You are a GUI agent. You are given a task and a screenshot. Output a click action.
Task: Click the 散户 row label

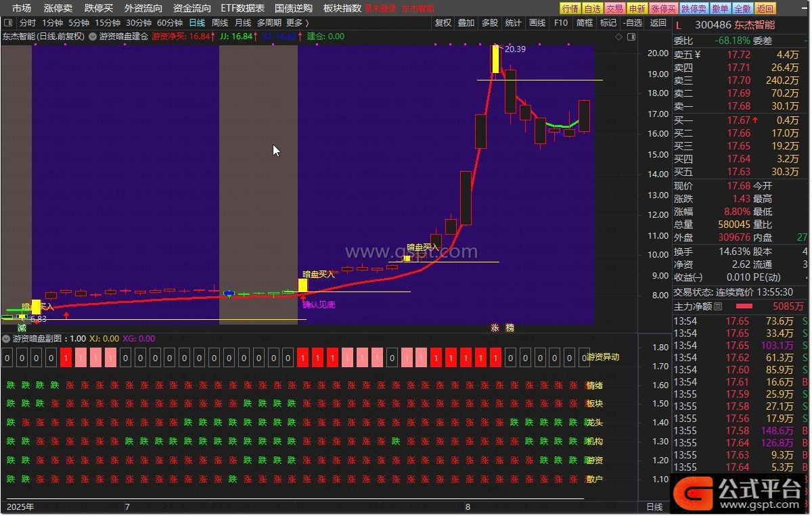click(x=594, y=479)
